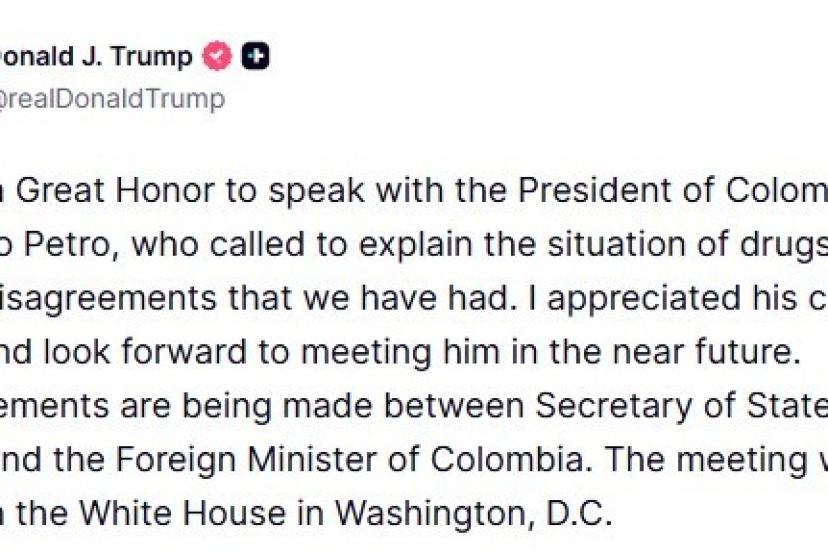Click the text "Foreign Minister of Colombia"
This screenshot has height=552, width=828.
click(389, 458)
